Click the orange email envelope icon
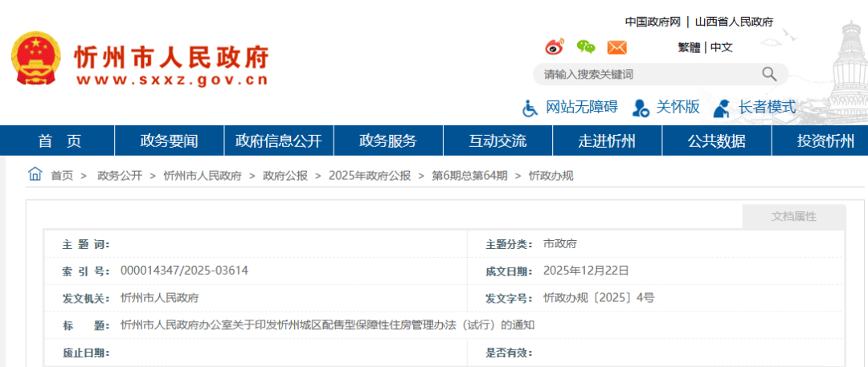This screenshot has height=367, width=868. [616, 47]
